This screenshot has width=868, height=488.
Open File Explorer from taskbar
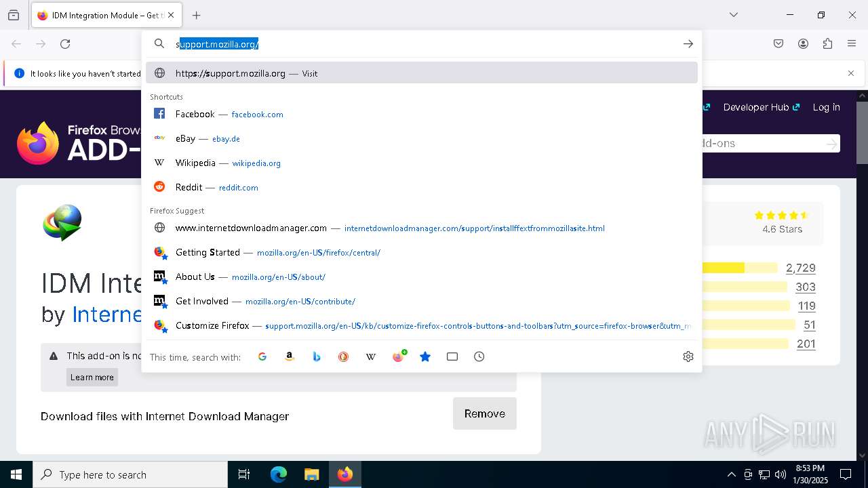pos(311,474)
